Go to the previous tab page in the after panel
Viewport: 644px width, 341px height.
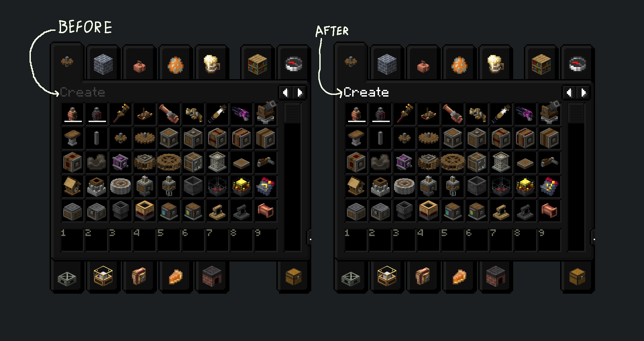pos(569,93)
